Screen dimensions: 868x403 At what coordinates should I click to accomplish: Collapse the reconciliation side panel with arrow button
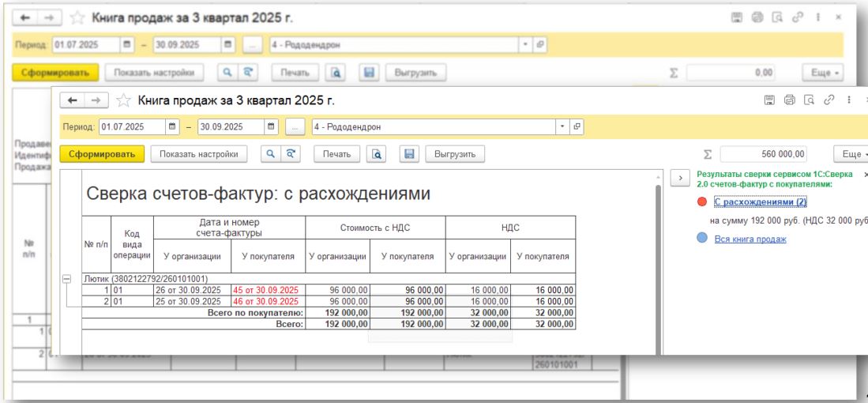click(679, 178)
